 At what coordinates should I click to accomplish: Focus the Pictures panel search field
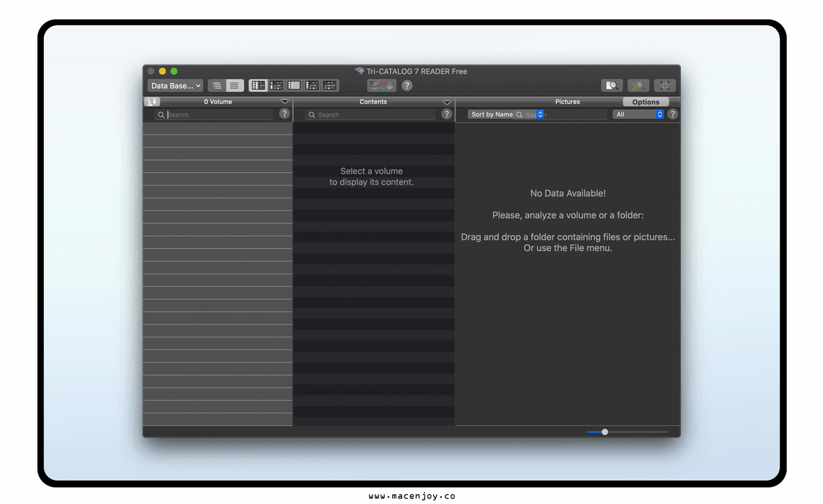point(561,115)
